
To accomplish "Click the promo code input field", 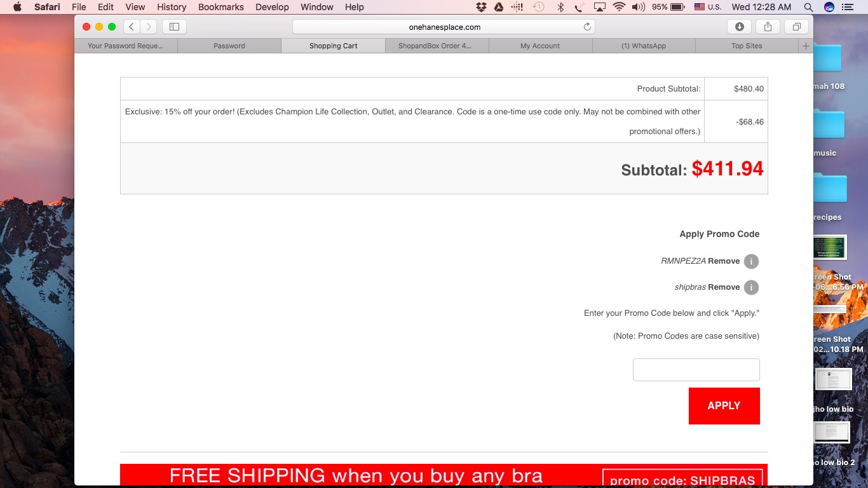I will point(696,370).
